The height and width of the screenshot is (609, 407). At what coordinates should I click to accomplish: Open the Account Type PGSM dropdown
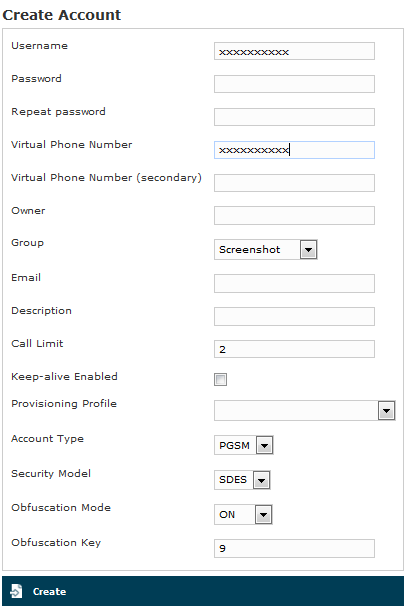(244, 445)
